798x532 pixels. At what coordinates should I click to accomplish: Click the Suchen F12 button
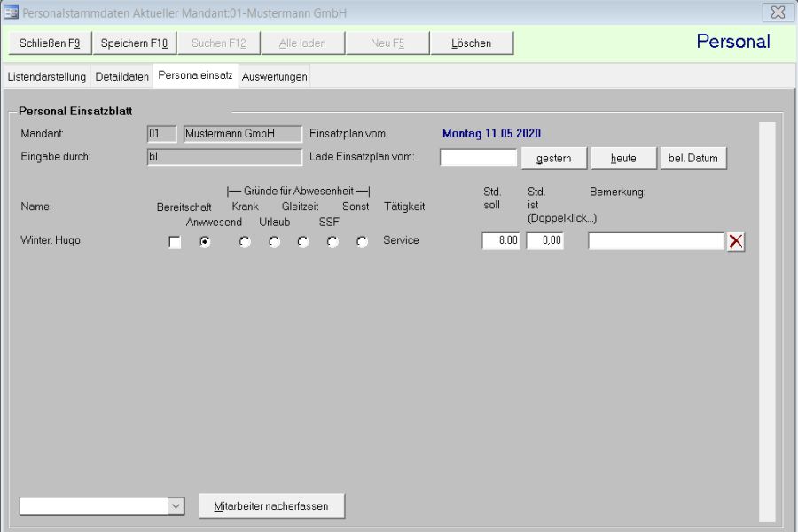click(x=219, y=43)
